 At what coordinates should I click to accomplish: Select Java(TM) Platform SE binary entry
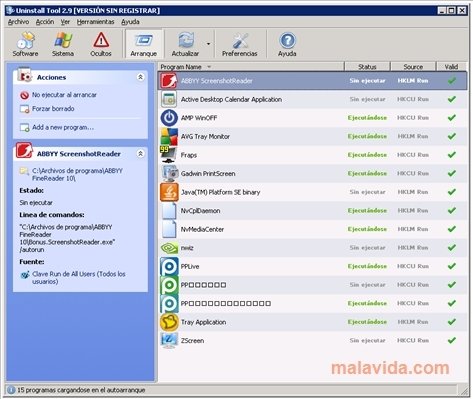(x=313, y=192)
